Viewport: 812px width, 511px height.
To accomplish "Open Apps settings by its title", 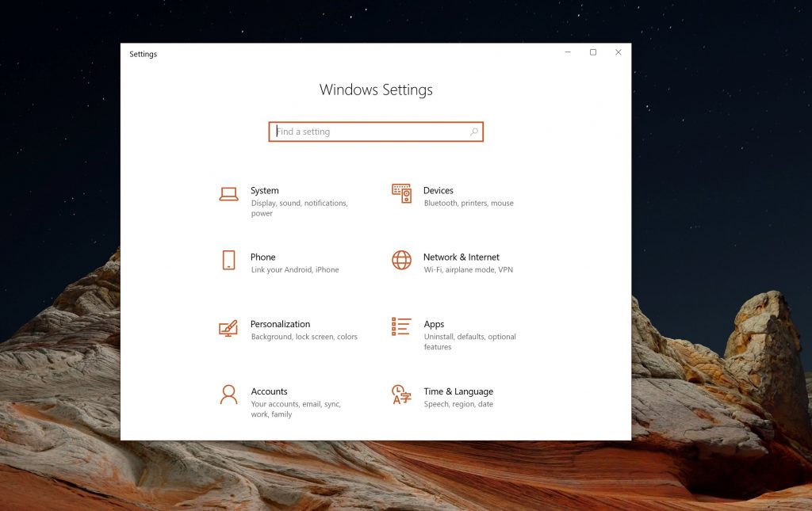I will tap(434, 324).
